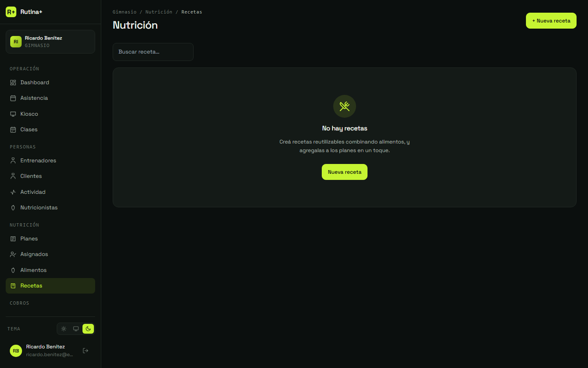
Task: Go to Clientes
Action: 50,176
